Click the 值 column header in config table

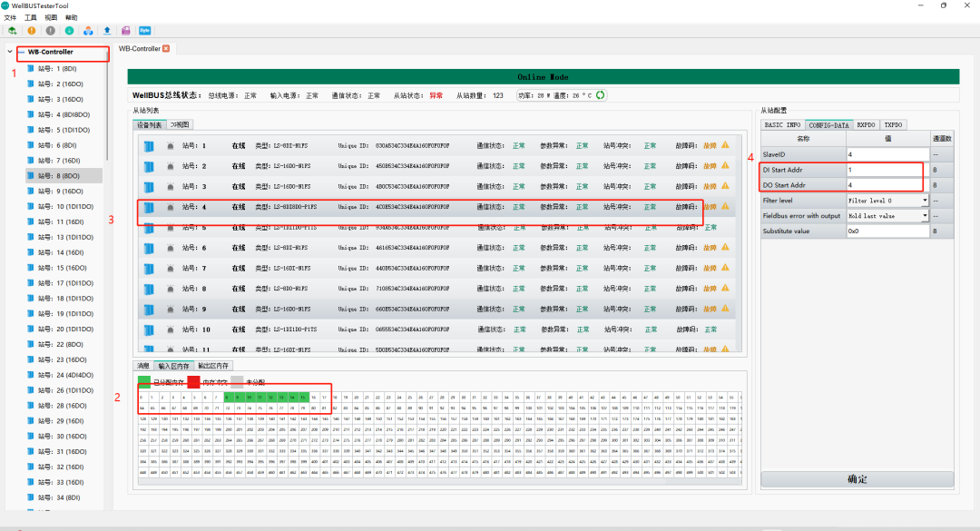pos(887,139)
